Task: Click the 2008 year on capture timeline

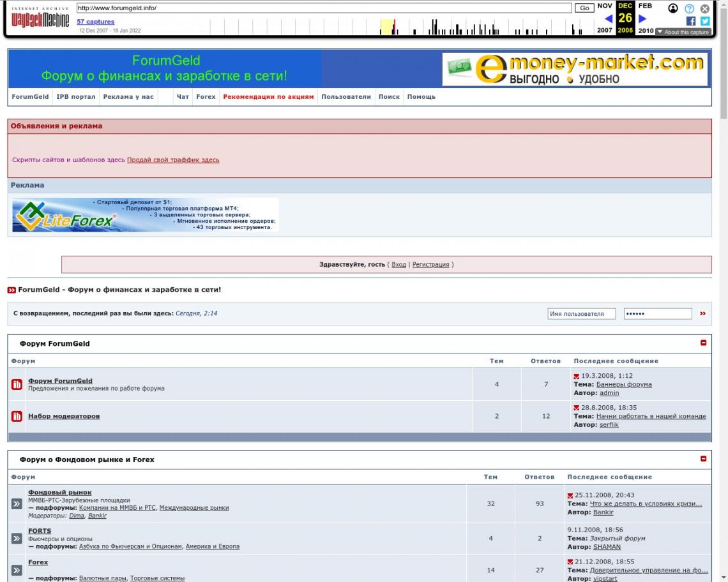Action: tap(625, 31)
